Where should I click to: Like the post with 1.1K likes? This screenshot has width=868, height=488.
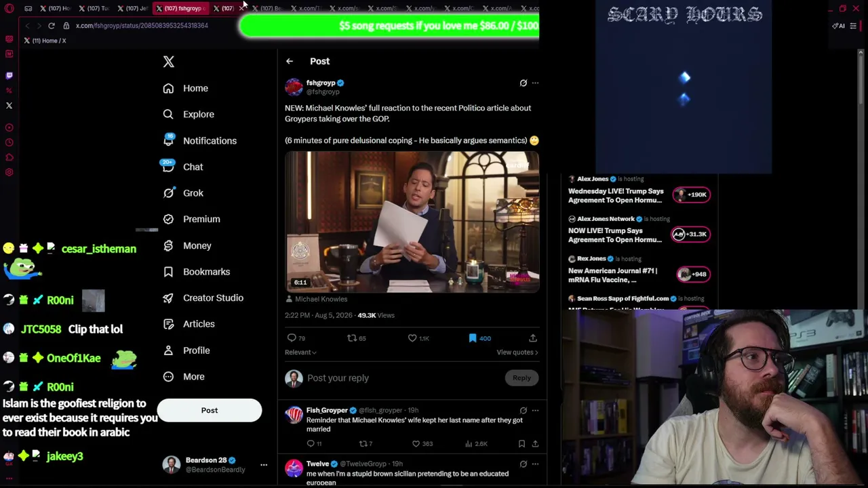[x=418, y=338]
